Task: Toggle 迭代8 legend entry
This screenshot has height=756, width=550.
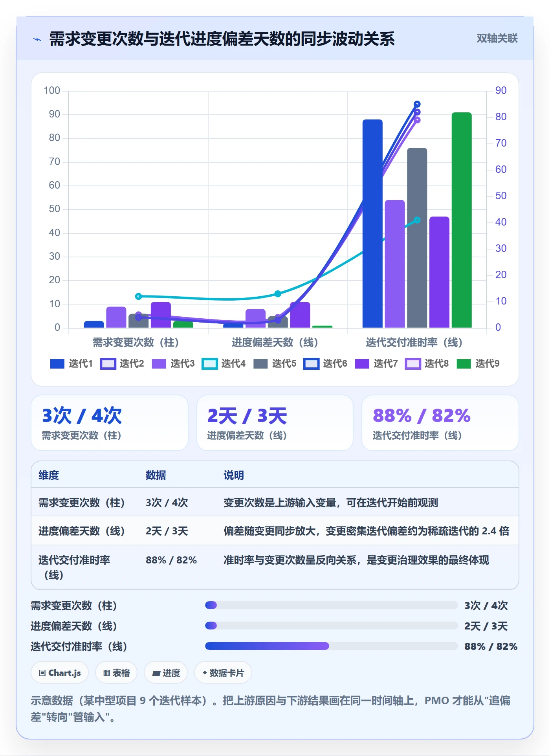Action: click(427, 364)
